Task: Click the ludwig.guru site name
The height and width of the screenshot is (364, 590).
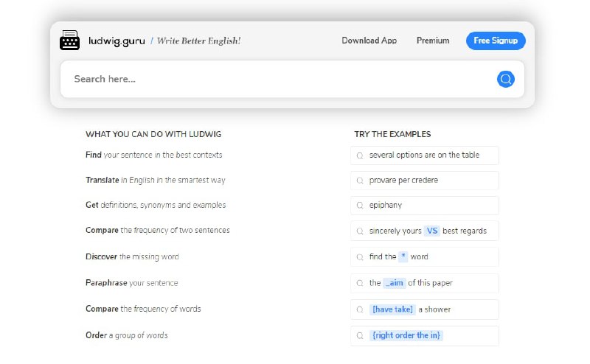Action: pyautogui.click(x=117, y=41)
